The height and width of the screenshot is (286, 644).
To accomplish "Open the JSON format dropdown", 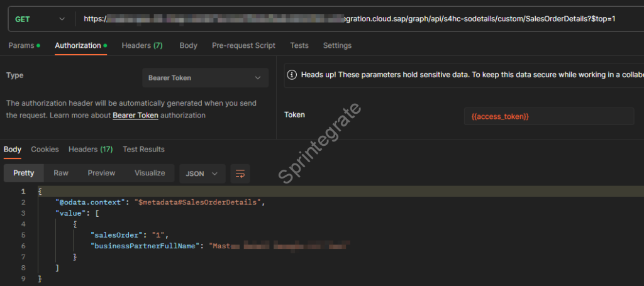I will (x=202, y=173).
